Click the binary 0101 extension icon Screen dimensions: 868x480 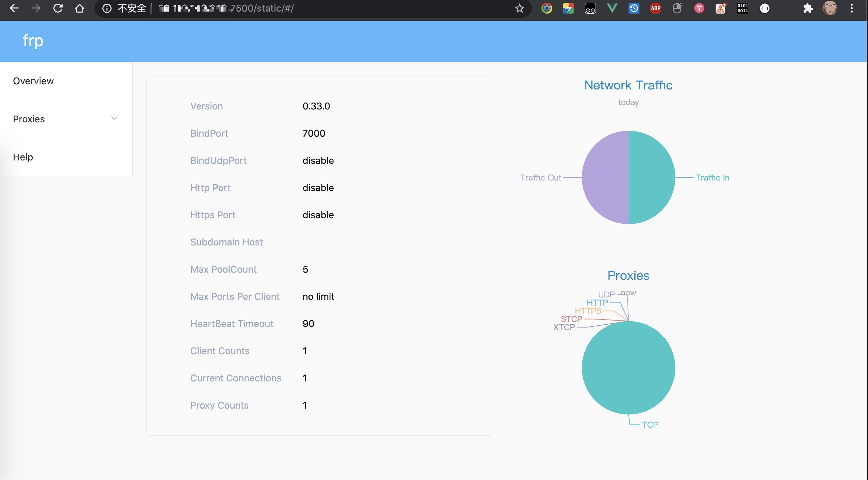(x=742, y=8)
